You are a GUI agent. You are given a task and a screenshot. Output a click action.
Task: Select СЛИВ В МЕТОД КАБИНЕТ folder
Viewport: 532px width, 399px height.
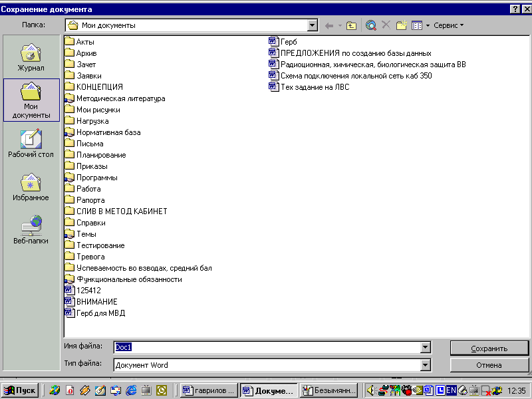(116, 211)
